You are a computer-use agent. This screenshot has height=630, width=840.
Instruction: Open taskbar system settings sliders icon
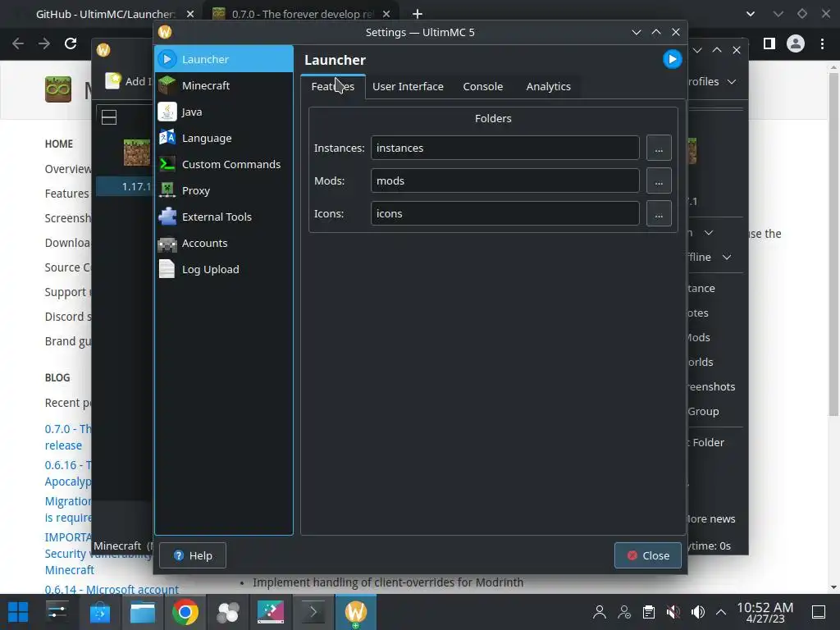pyautogui.click(x=57, y=612)
